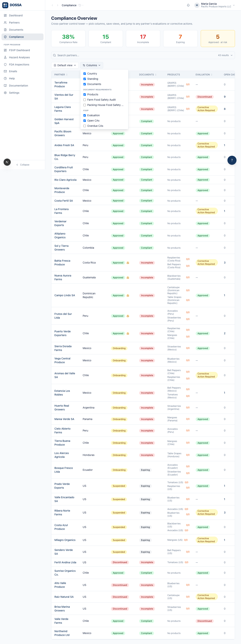Uncheck the Standing column checkbox
The width and height of the screenshot is (241, 644).
[x=85, y=79]
